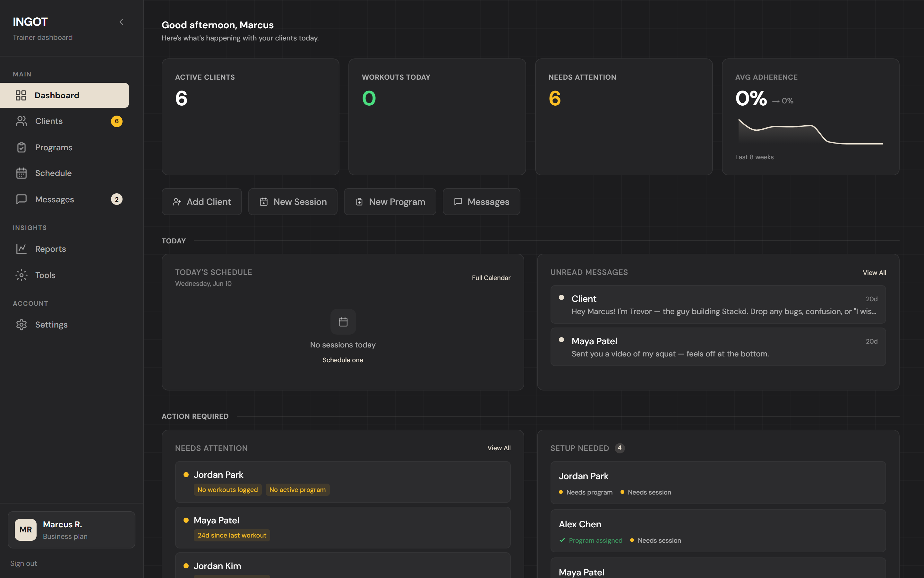This screenshot has height=578, width=924.
Task: Open Alex Chen in Setup Needed
Action: 718,531
